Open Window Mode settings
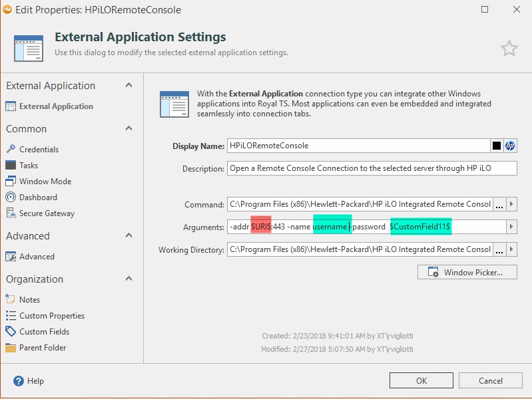The width and height of the screenshot is (532, 399). 45,182
